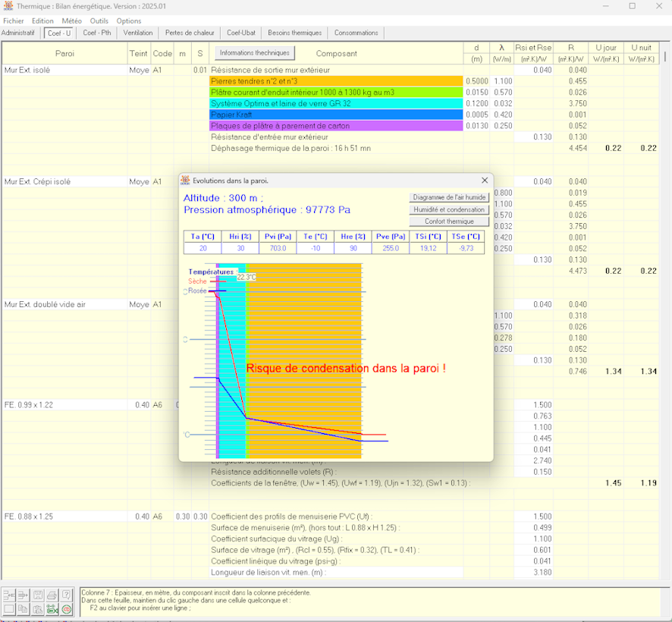
Task: Click the printer icon in bottom toolbar
Action: [52, 595]
